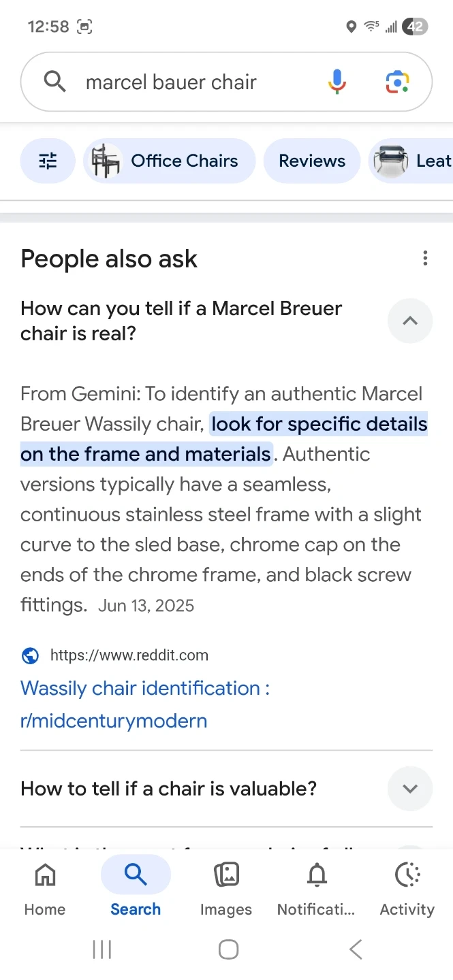Tap the magnifying glass in search bar
This screenshot has height=980, width=453.
pos(55,82)
